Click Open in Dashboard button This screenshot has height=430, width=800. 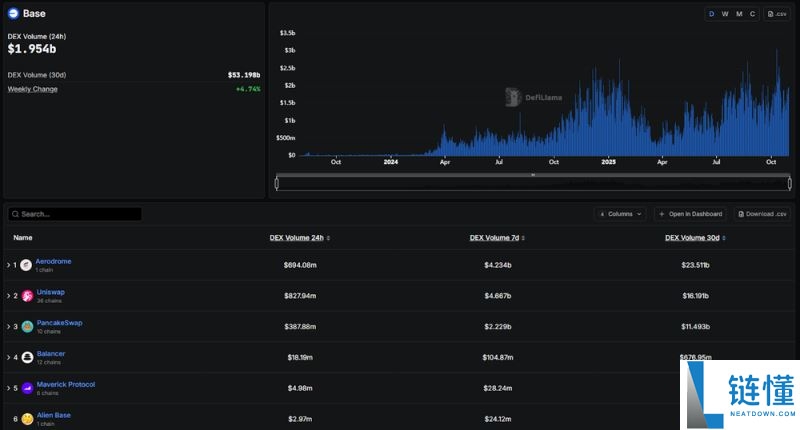[x=691, y=214]
